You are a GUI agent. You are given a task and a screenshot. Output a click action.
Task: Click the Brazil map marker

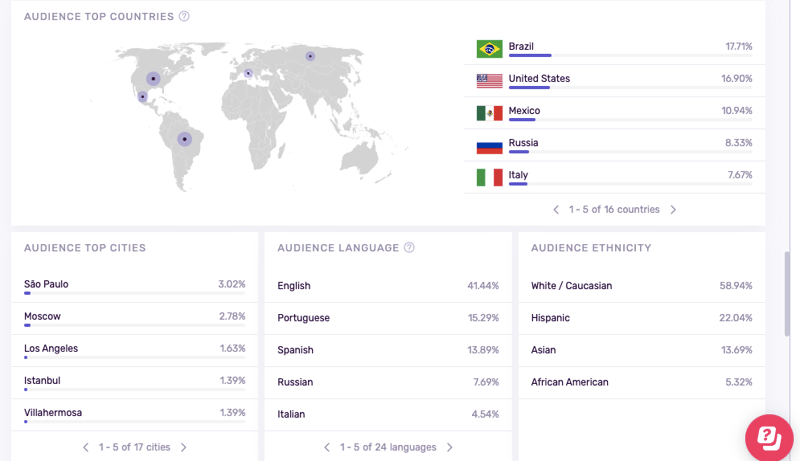184,139
